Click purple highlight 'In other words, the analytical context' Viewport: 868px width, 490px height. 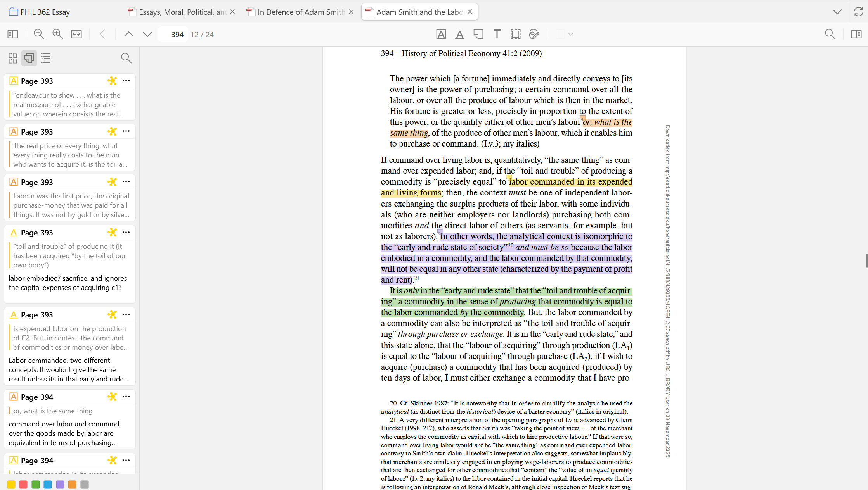(506, 258)
